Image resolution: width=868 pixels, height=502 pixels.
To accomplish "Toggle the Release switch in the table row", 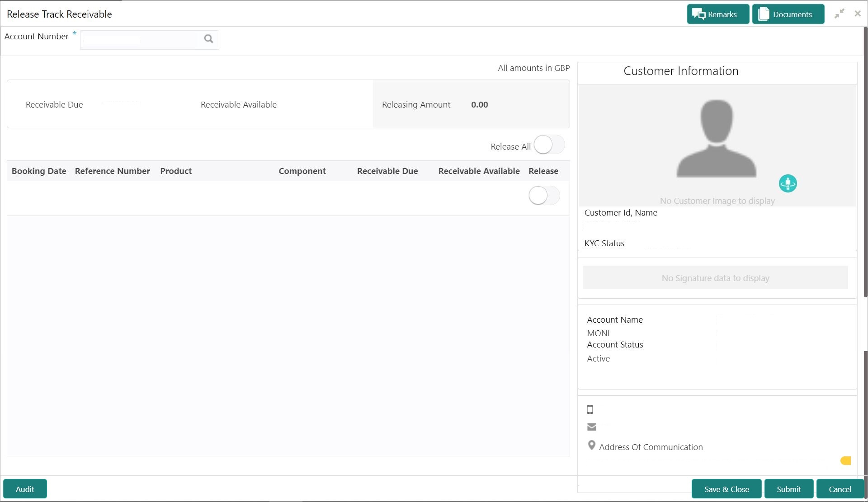I will click(x=544, y=196).
